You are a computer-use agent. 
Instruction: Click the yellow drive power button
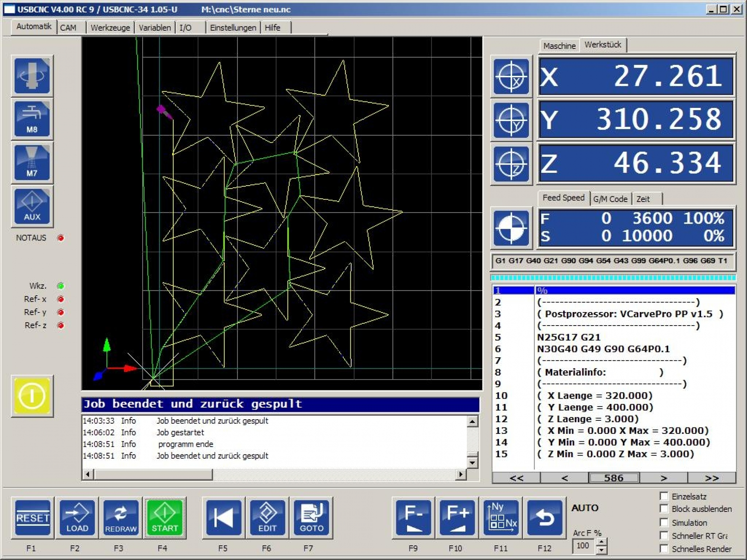pyautogui.click(x=32, y=396)
